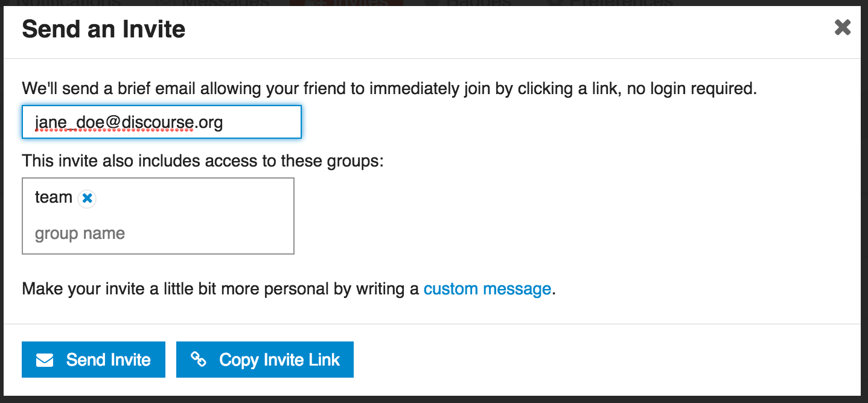The image size is (868, 403).
Task: Click the invitee email address field
Action: [x=161, y=121]
